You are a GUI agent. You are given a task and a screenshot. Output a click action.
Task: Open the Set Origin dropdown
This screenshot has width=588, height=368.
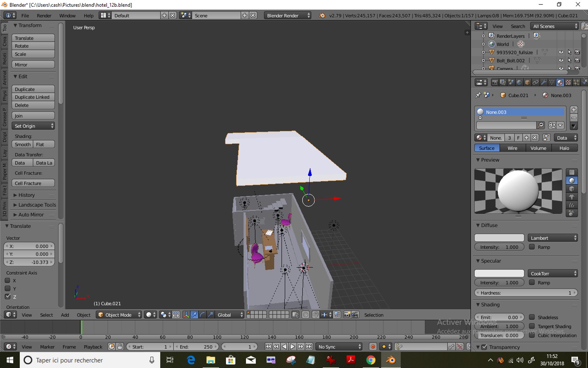pyautogui.click(x=33, y=126)
